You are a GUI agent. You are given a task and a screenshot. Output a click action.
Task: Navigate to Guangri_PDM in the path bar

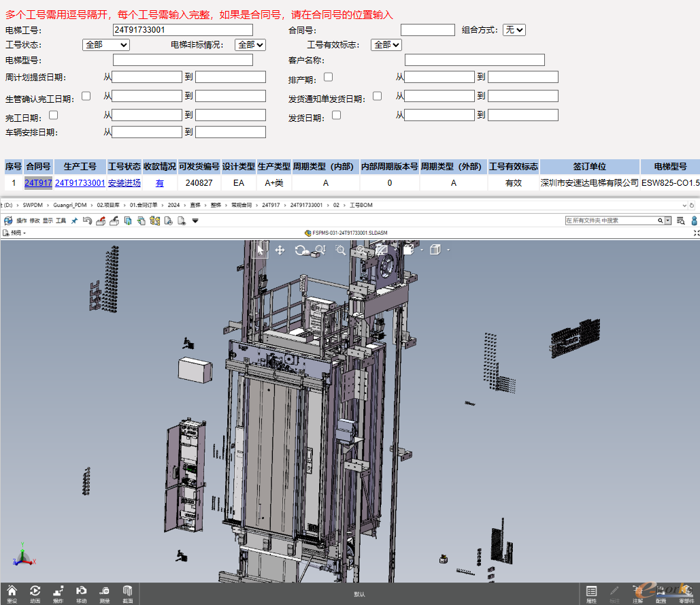pyautogui.click(x=69, y=206)
